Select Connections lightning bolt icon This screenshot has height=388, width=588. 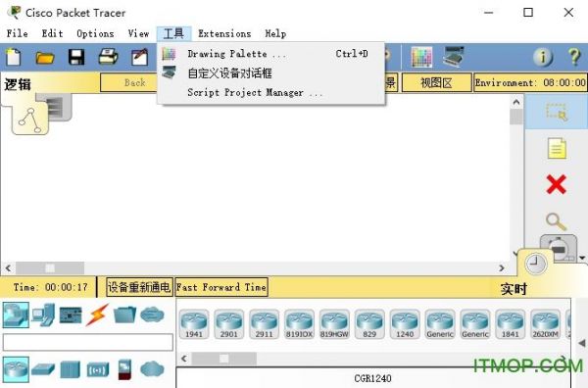pyautogui.click(x=97, y=315)
